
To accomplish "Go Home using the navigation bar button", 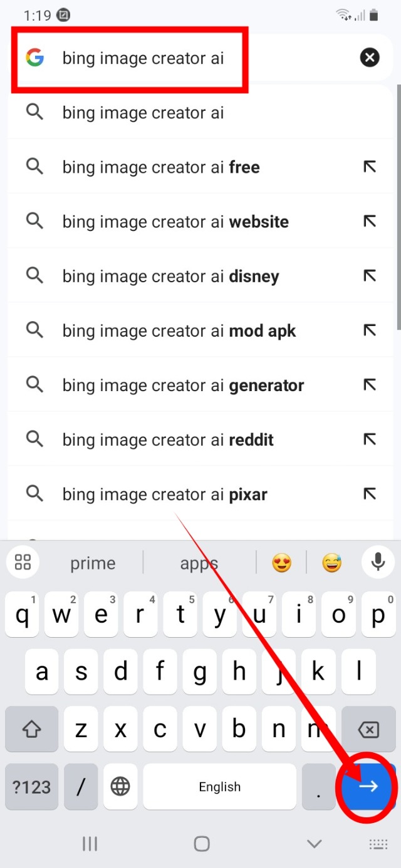I will tap(201, 844).
